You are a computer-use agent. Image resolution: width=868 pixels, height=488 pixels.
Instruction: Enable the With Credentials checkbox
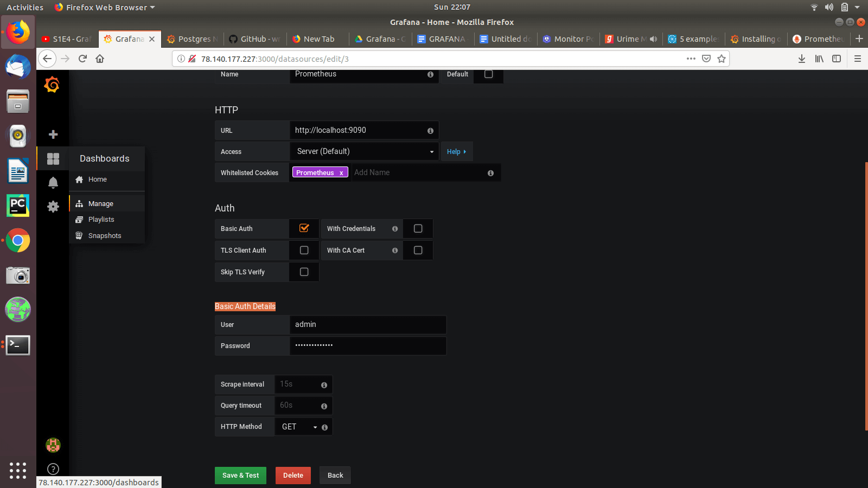pos(418,229)
